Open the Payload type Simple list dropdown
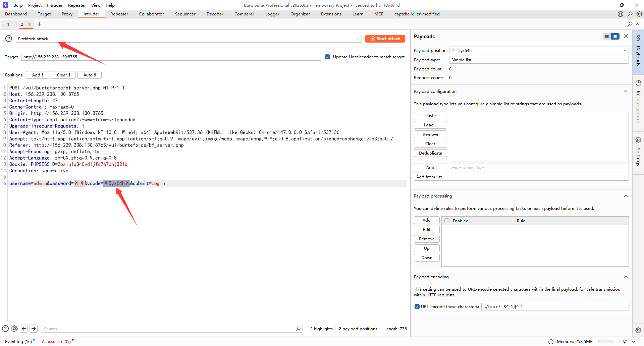 pos(539,60)
